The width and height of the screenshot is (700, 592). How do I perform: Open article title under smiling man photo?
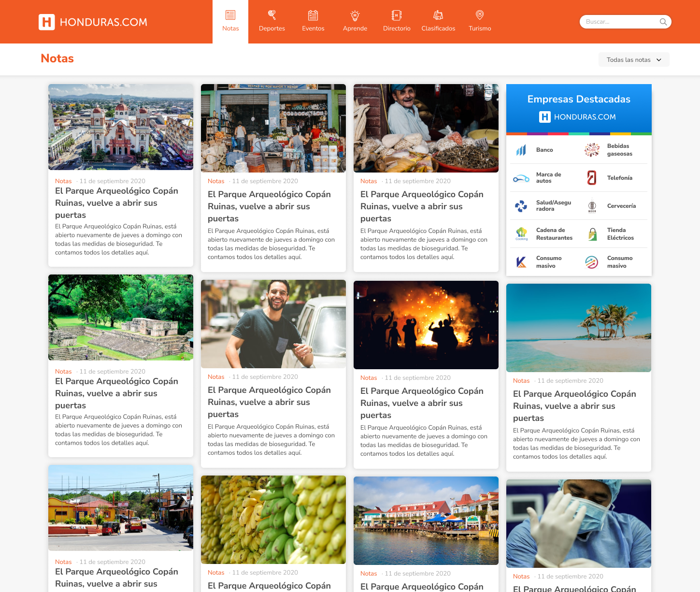(x=269, y=402)
